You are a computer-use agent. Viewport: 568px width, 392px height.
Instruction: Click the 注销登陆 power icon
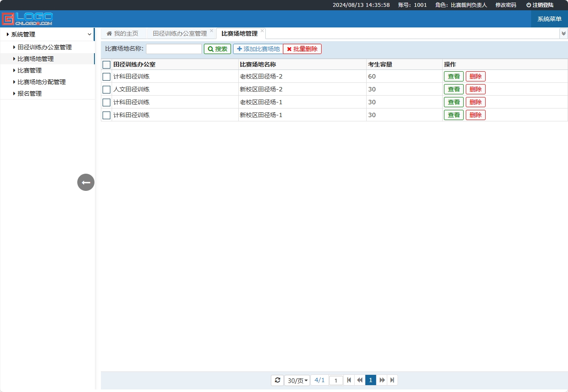point(529,5)
